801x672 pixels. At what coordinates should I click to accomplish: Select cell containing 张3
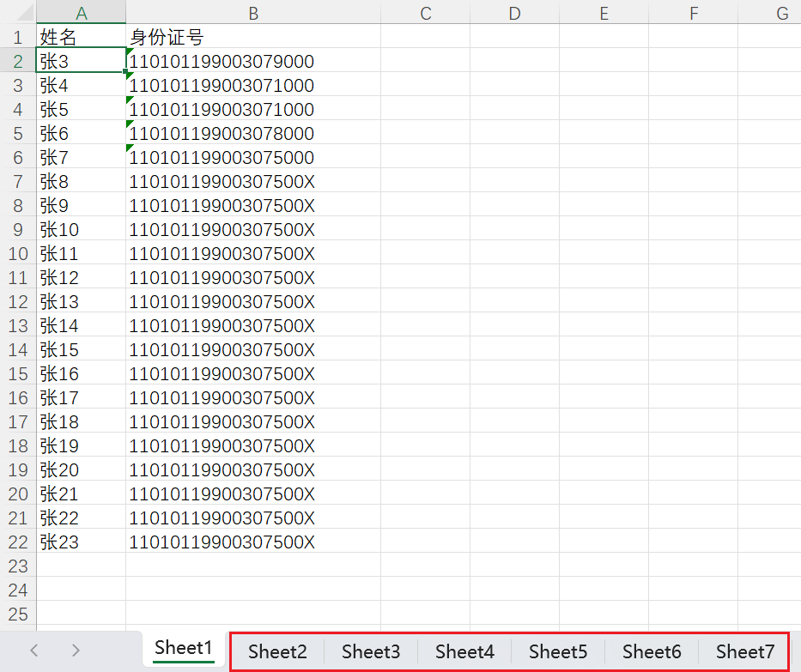[x=82, y=61]
